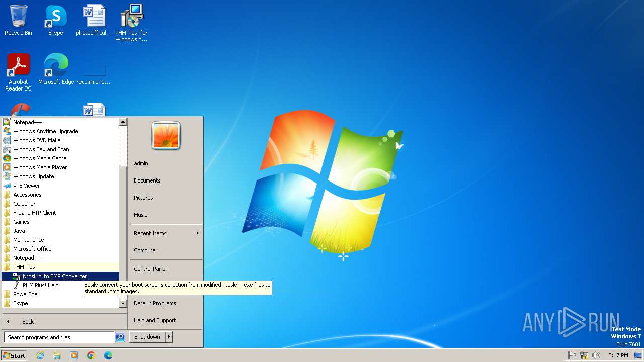Expand the PowerShell folder
Viewport: 644px width, 362px height.
60,294
